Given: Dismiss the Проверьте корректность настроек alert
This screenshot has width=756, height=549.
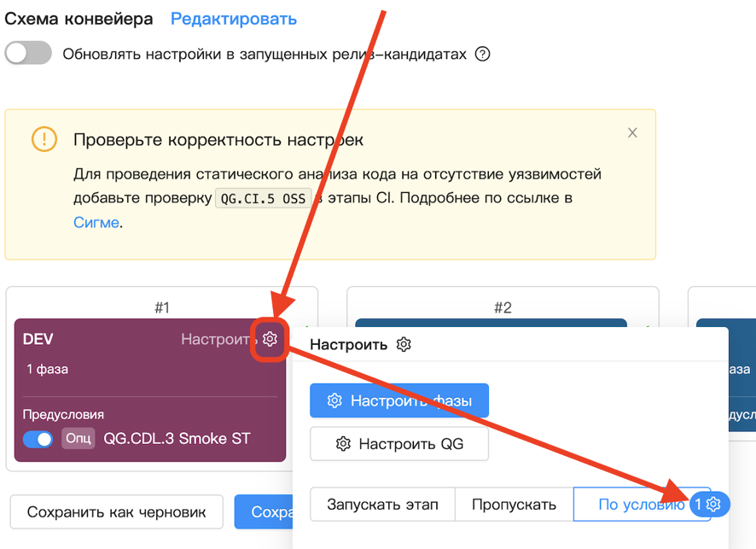Looking at the screenshot, I should tap(632, 132).
